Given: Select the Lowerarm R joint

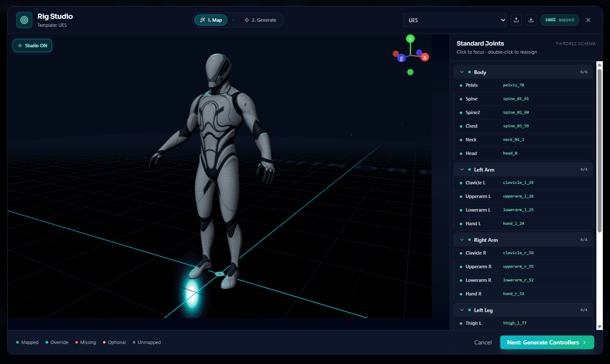Looking at the screenshot, I should coord(523,280).
